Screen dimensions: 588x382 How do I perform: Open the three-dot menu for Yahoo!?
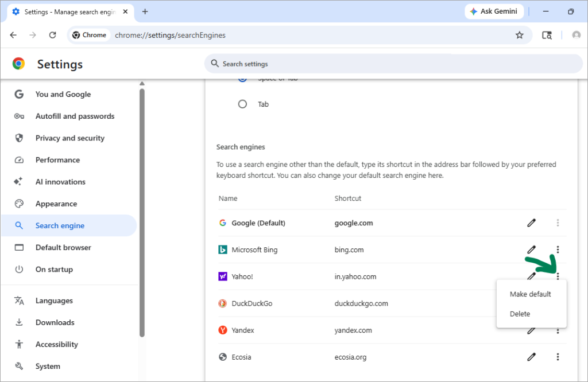[558, 276]
